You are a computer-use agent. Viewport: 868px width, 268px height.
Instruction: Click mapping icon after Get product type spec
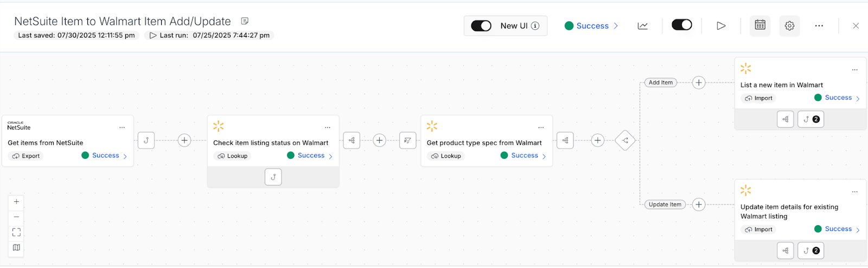565,141
